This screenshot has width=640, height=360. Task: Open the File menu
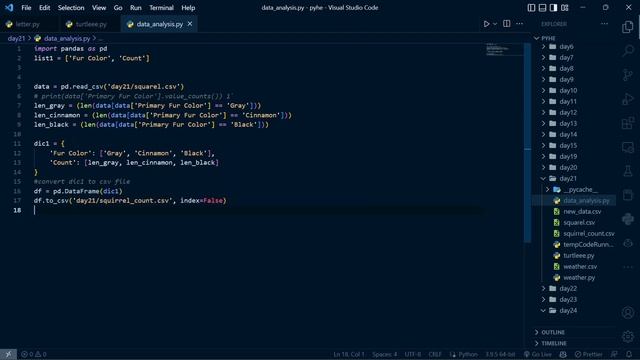26,8
